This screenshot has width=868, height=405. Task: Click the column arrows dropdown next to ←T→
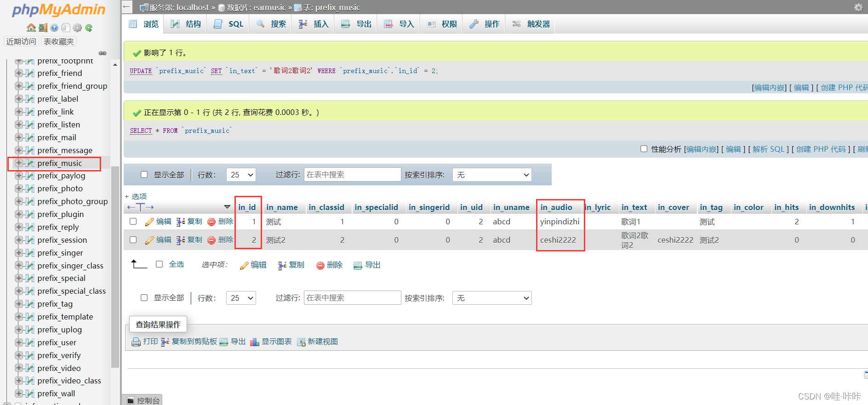pyautogui.click(x=227, y=207)
